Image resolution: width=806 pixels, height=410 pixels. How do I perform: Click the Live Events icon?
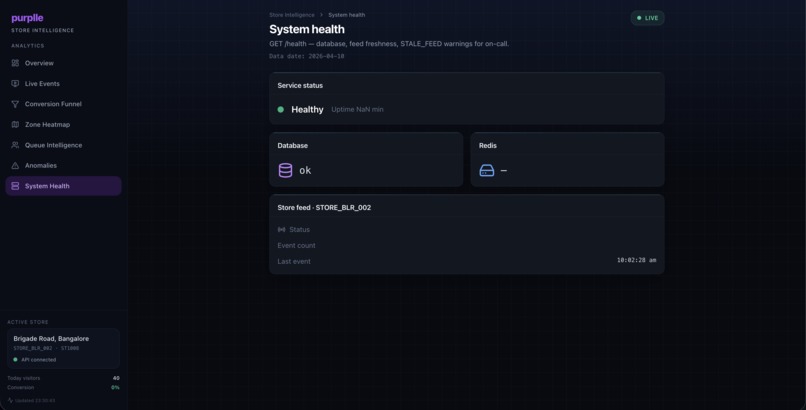point(15,84)
